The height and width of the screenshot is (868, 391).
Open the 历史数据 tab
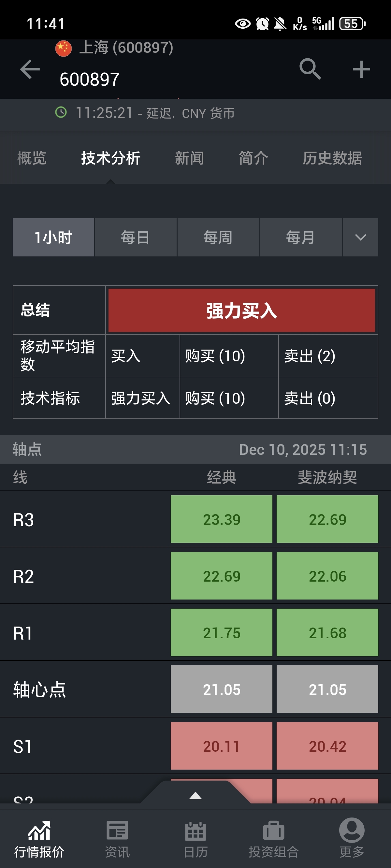pyautogui.click(x=332, y=158)
